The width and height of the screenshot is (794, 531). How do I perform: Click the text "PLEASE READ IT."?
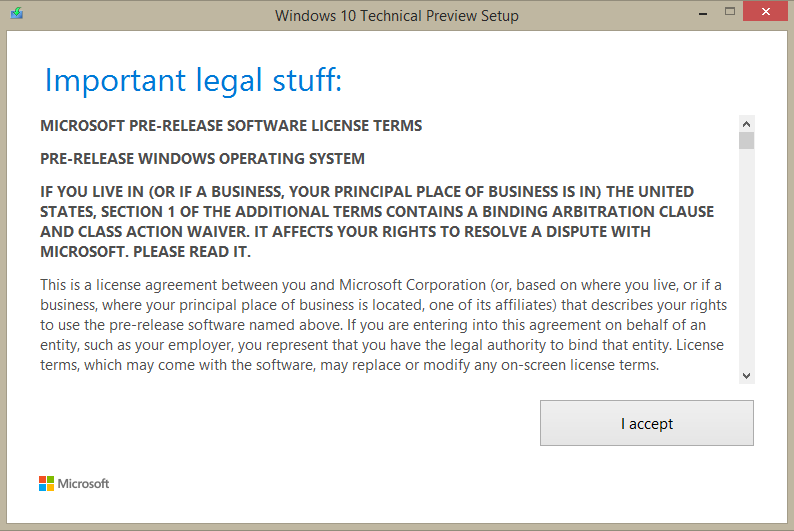tap(191, 252)
